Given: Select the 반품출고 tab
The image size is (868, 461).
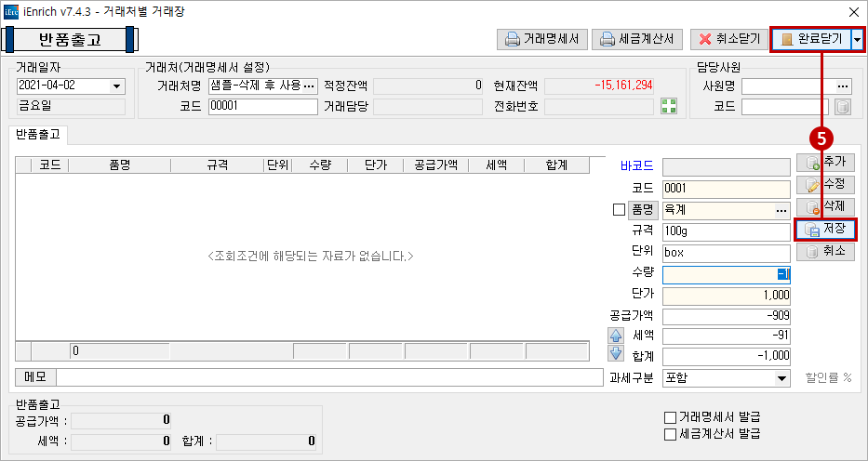Looking at the screenshot, I should pyautogui.click(x=38, y=135).
